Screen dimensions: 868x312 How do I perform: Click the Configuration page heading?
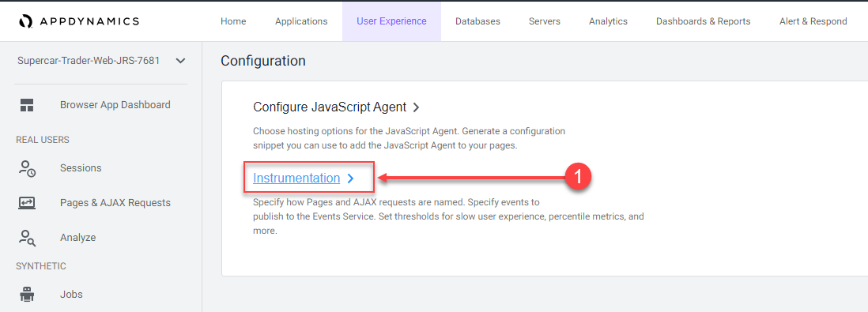263,61
